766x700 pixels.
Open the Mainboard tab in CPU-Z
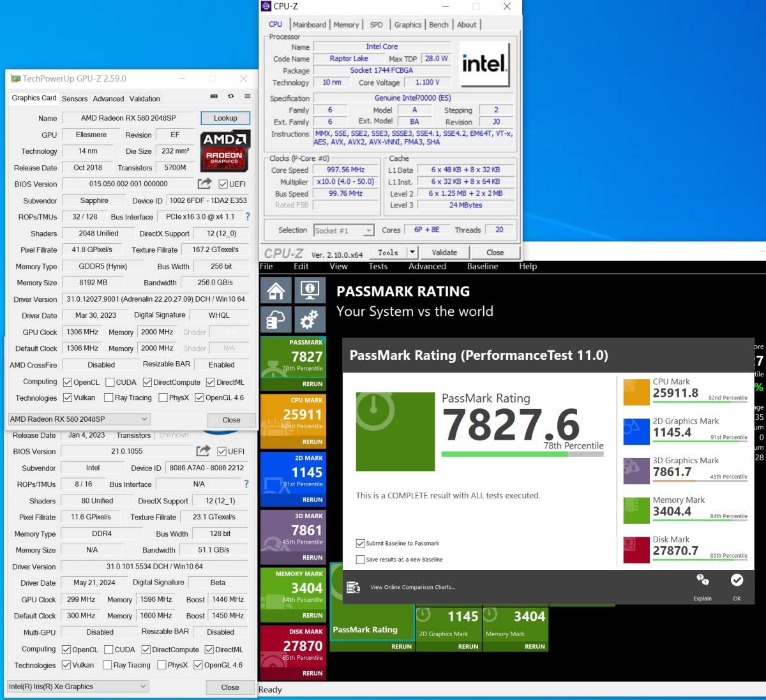[x=309, y=25]
